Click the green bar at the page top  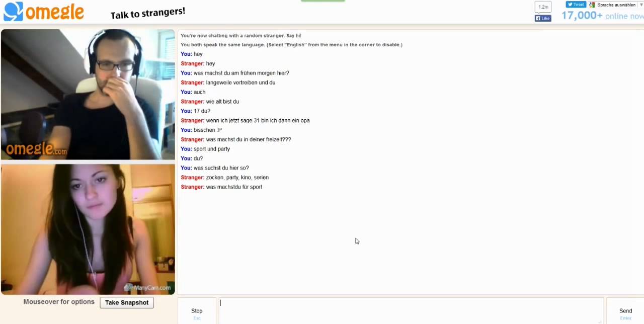pyautogui.click(x=323, y=1)
